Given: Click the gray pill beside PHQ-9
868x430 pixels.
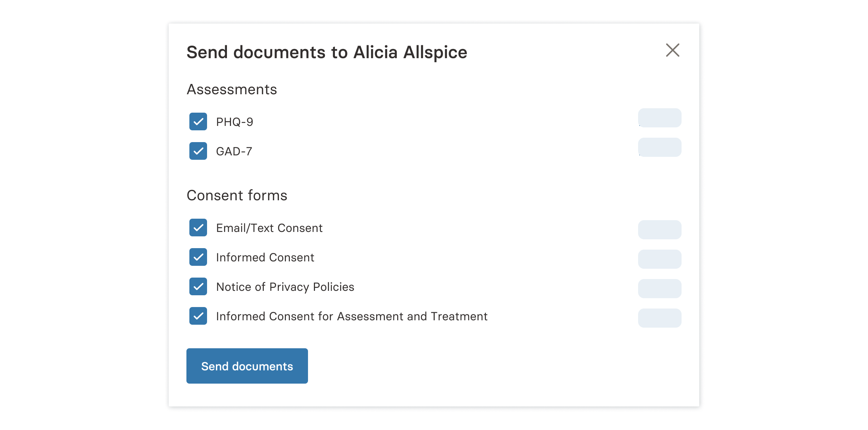Looking at the screenshot, I should (659, 118).
